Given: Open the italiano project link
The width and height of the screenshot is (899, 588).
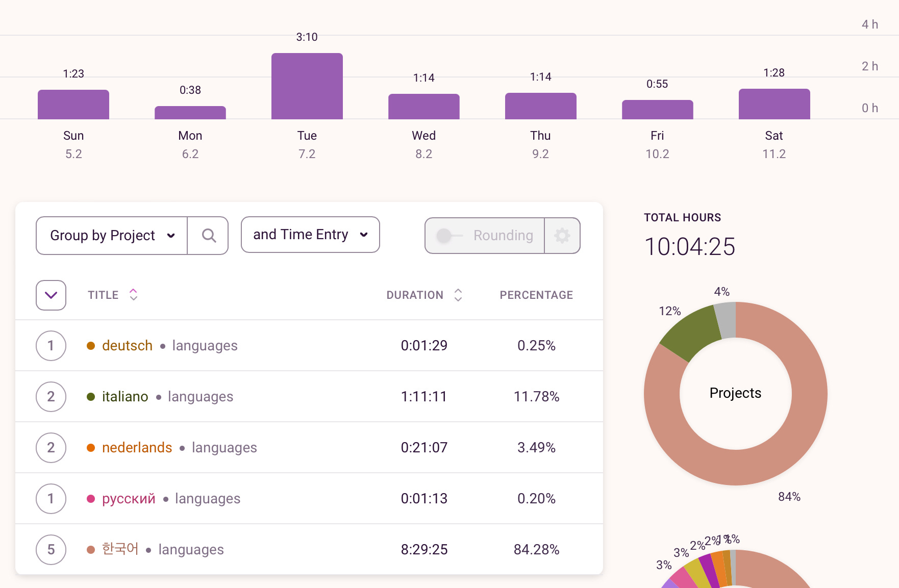Looking at the screenshot, I should [125, 397].
